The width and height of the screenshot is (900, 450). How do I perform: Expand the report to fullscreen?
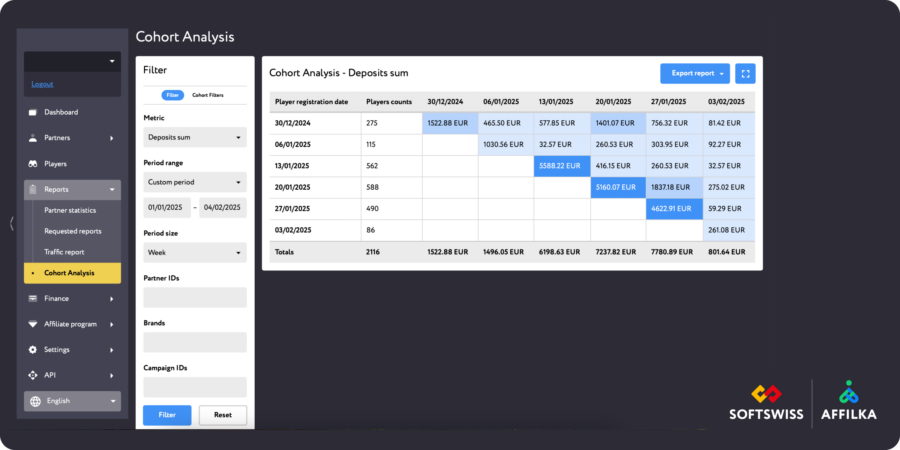coord(745,73)
